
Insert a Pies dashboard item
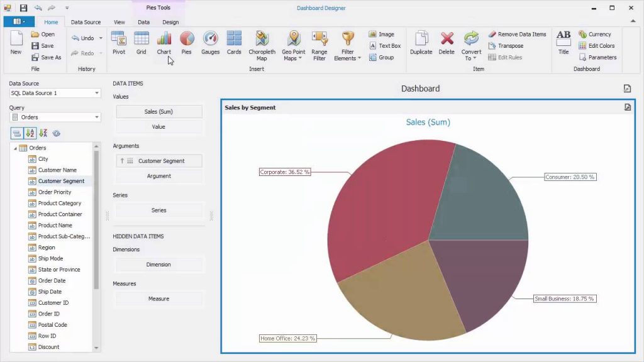coord(186,44)
